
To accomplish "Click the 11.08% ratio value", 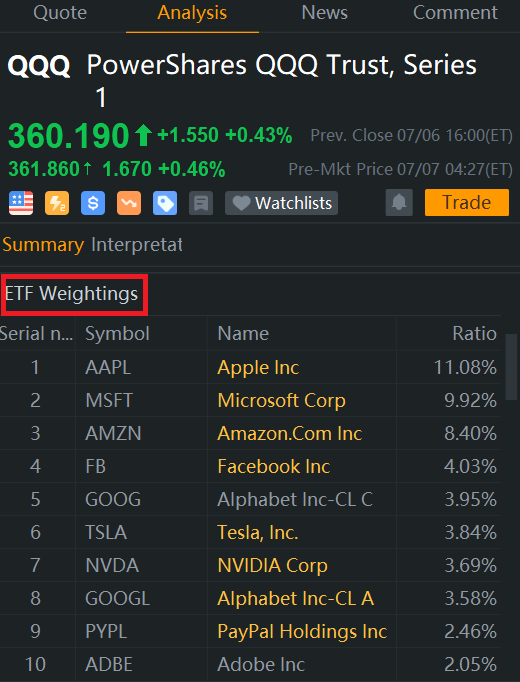I will tap(465, 368).
